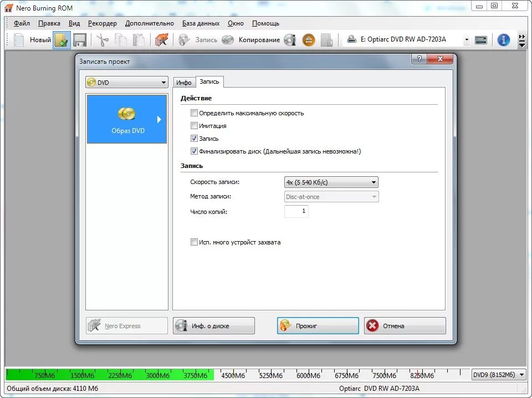Switch to the Инфо tab
532x398 pixels.
click(184, 83)
